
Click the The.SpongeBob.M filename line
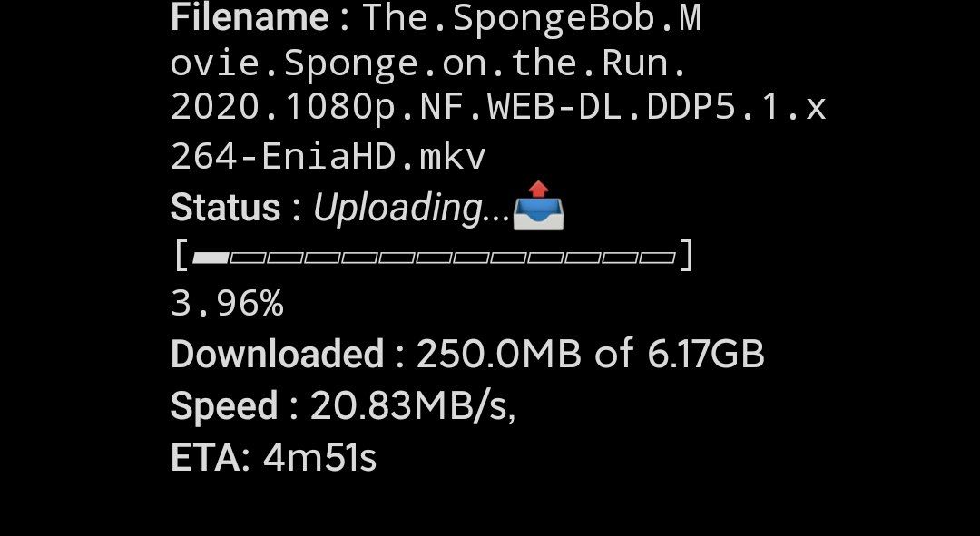(531, 18)
